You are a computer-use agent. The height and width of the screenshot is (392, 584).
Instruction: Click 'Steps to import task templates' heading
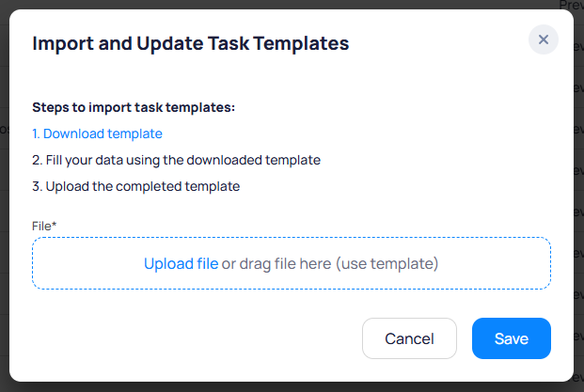point(134,107)
